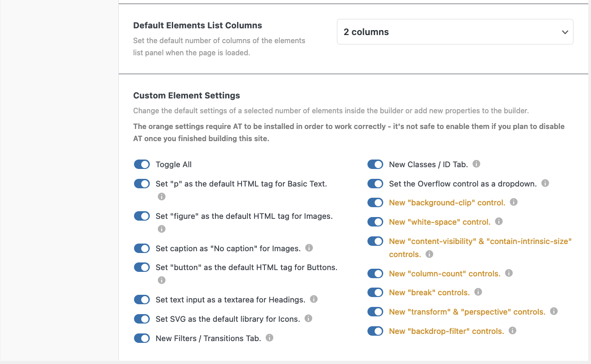Click info icon beside New Classes / ID Tab

(476, 164)
